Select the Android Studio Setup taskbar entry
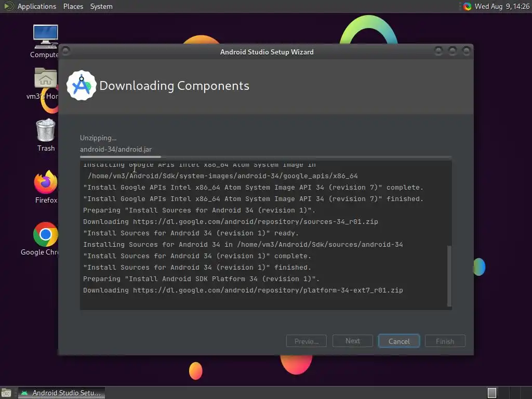The width and height of the screenshot is (532, 399). (x=61, y=393)
